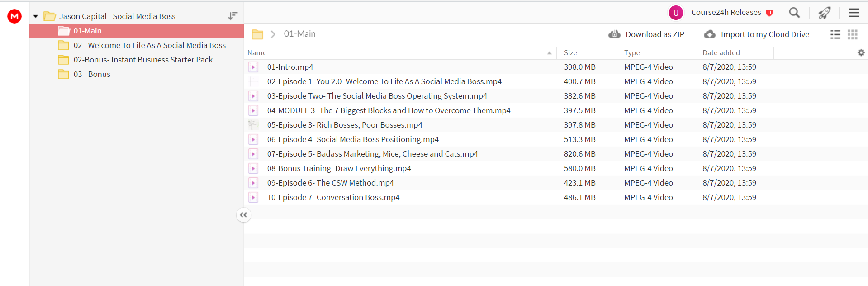
Task: Click the root folder icon for Jason Capital
Action: (49, 16)
